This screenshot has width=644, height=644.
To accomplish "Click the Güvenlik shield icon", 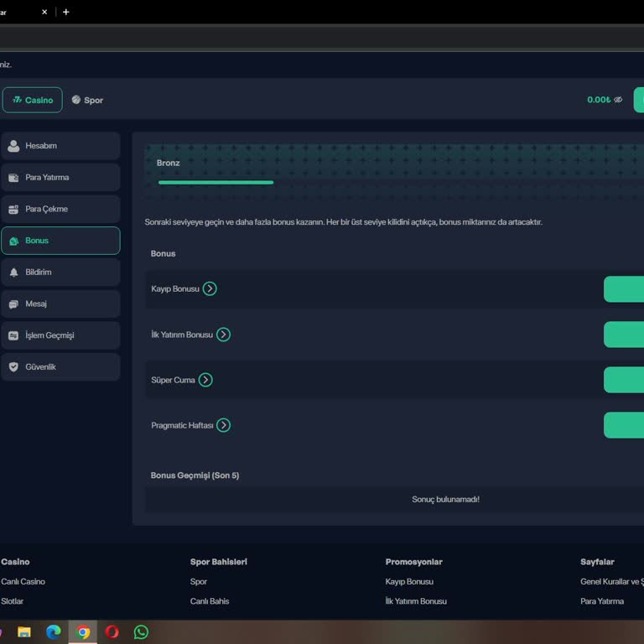I will click(13, 367).
